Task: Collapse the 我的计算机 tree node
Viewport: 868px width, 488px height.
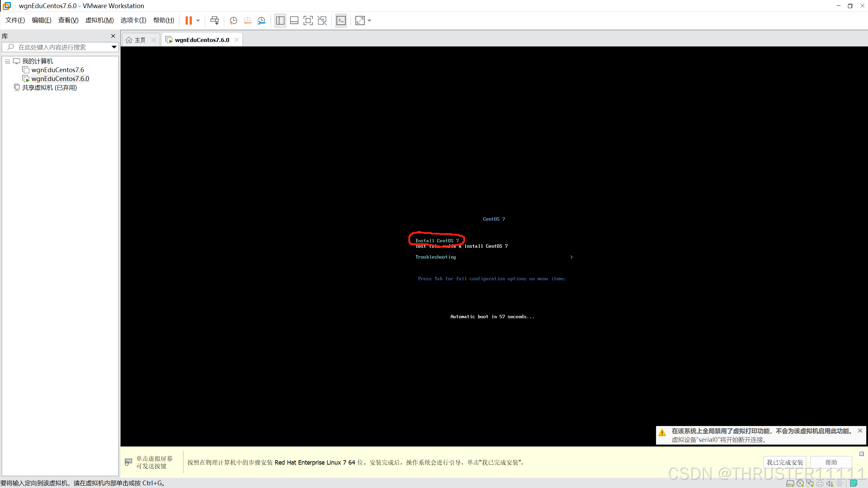Action: 7,61
